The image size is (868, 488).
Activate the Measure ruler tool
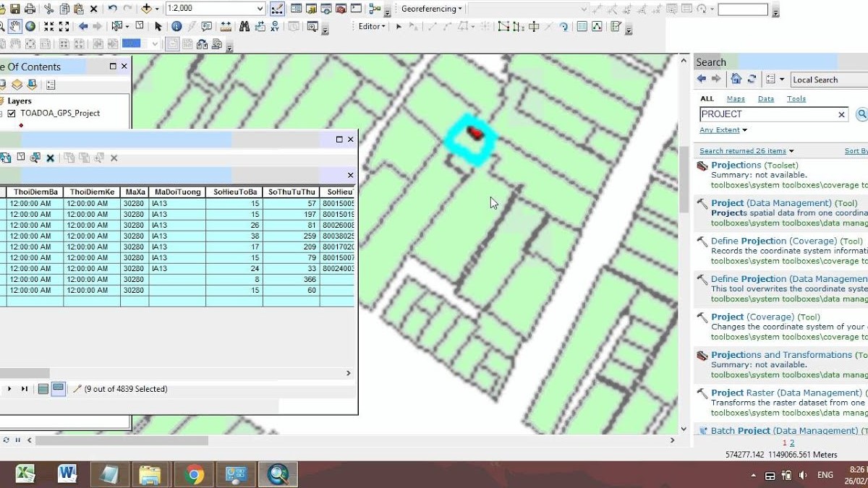tap(226, 27)
